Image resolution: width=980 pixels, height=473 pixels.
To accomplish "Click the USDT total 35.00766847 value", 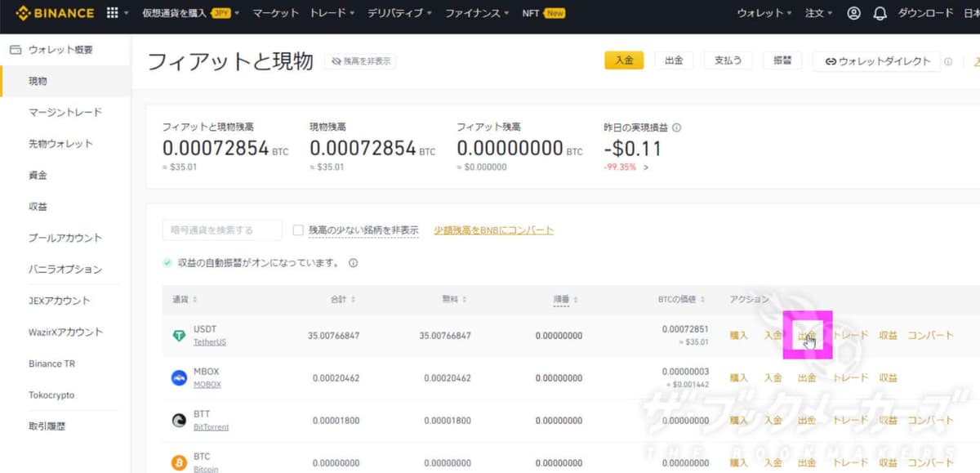I will pos(334,336).
